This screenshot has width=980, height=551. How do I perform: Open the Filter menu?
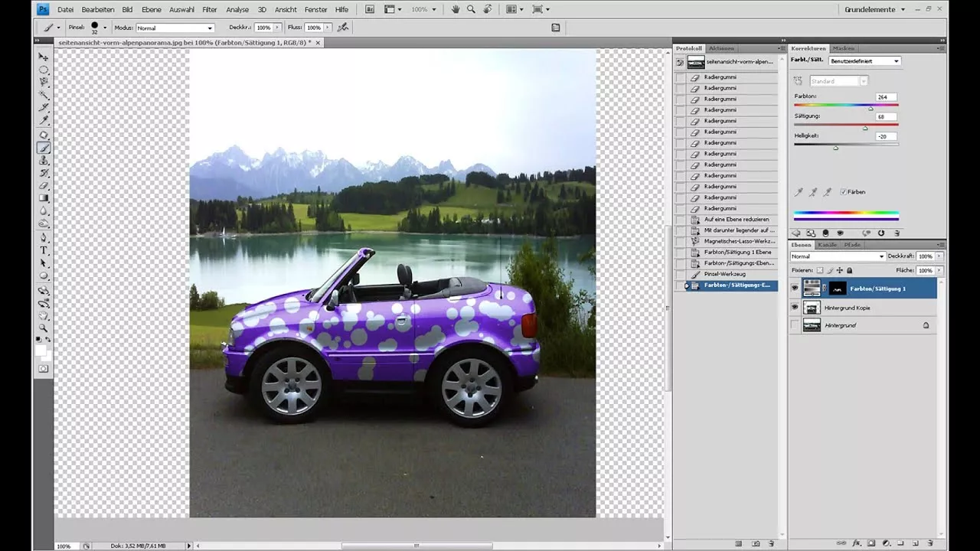coord(210,9)
